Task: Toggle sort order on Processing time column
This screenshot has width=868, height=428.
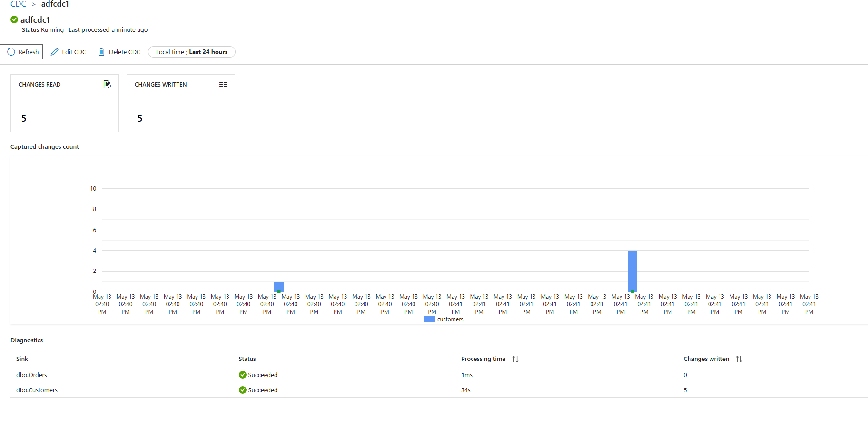Action: tap(515, 359)
